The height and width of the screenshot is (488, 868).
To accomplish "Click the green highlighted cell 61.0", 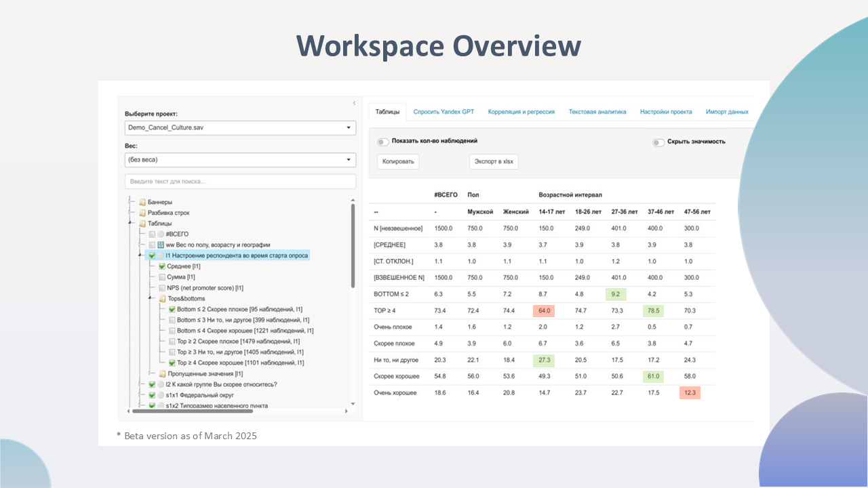I will [x=654, y=376].
